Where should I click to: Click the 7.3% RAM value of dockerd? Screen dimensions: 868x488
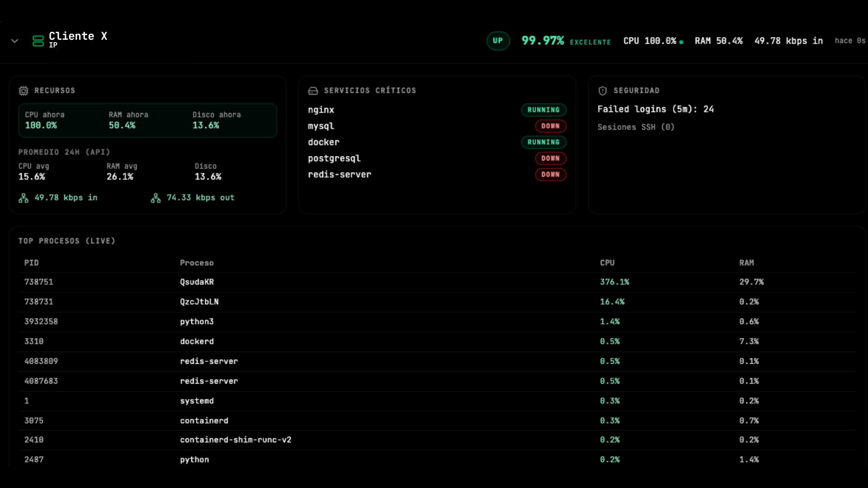(x=749, y=342)
